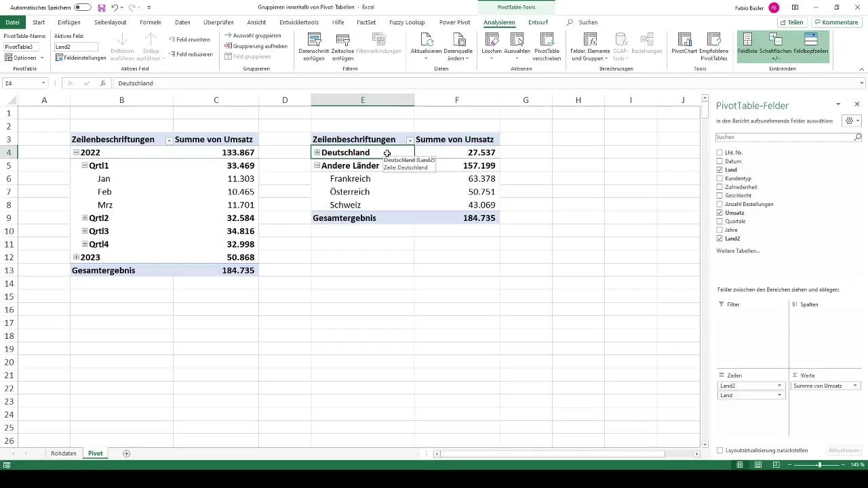Click the Aktualisieren refresh icon
Viewport: 868px width, 488px height.
[427, 39]
